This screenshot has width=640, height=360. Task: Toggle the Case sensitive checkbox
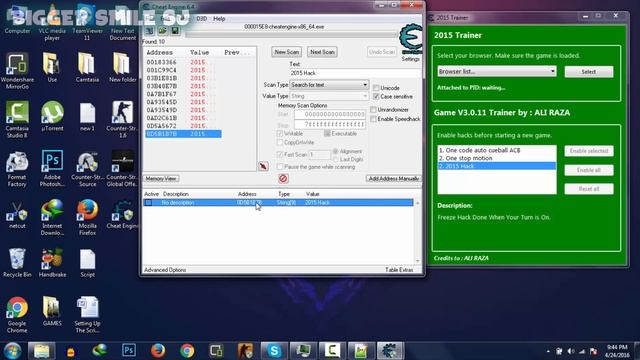pyautogui.click(x=376, y=96)
